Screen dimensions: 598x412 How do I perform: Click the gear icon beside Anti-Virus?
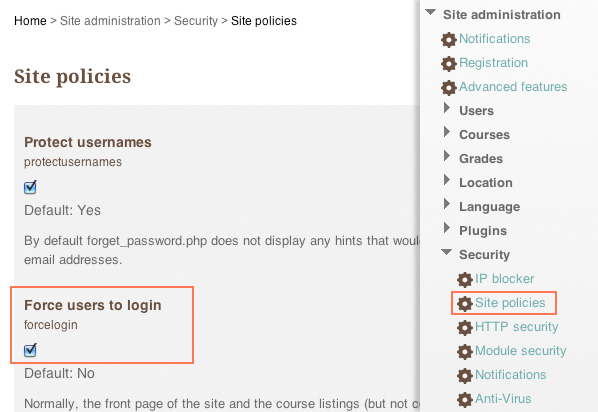[x=465, y=399]
